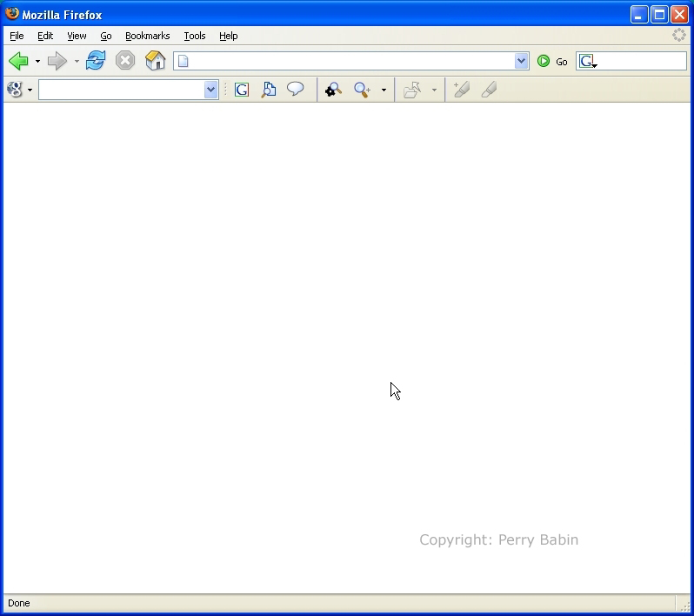
Task: Open the Back history dropdown arrow
Action: point(37,61)
